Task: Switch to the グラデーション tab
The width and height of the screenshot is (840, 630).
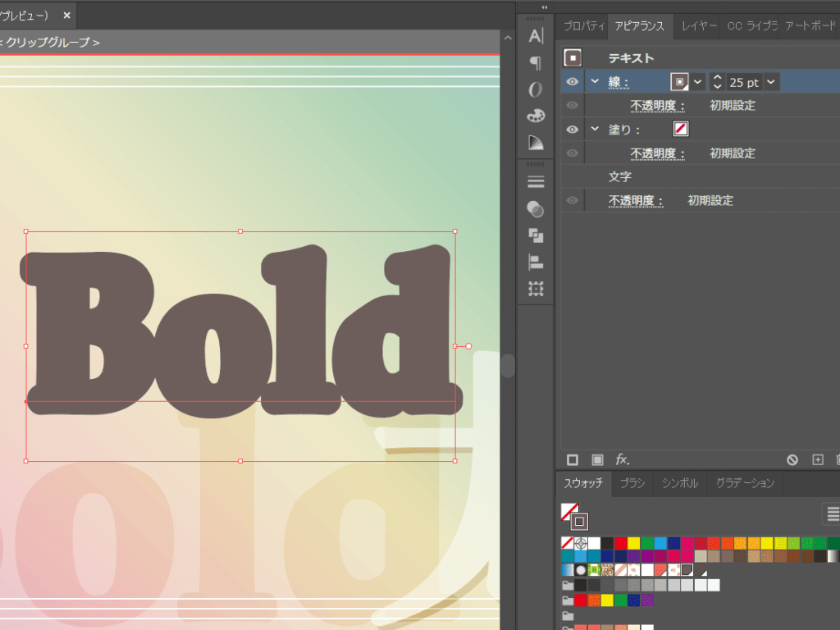Action: coord(744,483)
